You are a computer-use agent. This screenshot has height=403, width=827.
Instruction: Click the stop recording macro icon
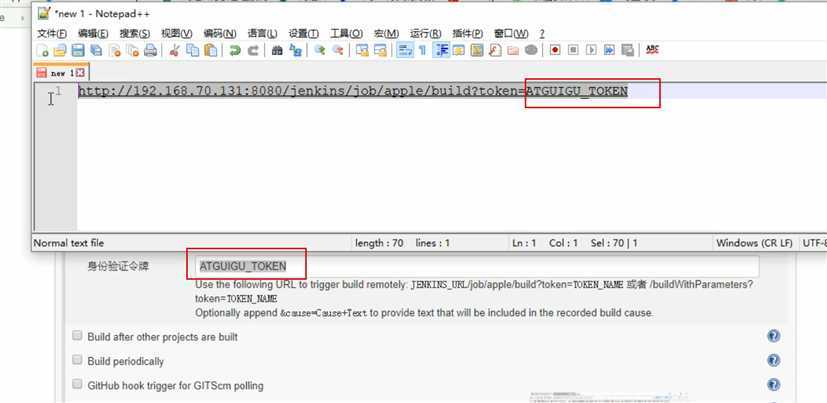pyautogui.click(x=573, y=51)
